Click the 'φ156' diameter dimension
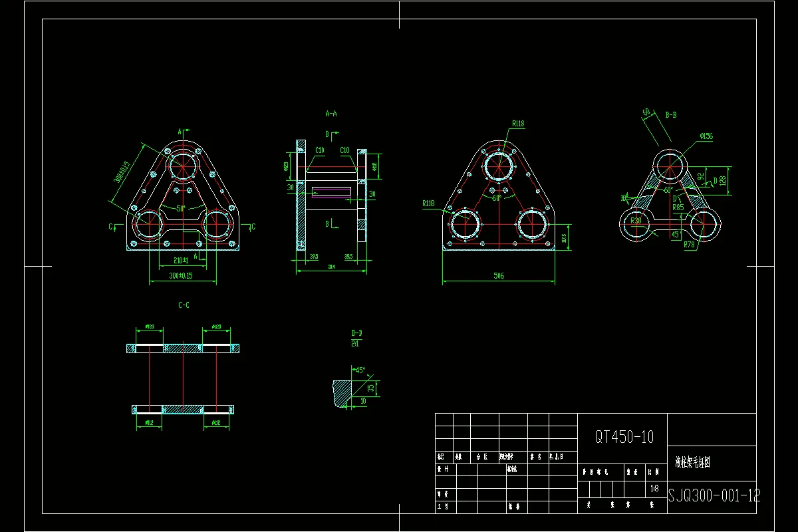Viewport: 798px width, 532px height. click(x=706, y=136)
